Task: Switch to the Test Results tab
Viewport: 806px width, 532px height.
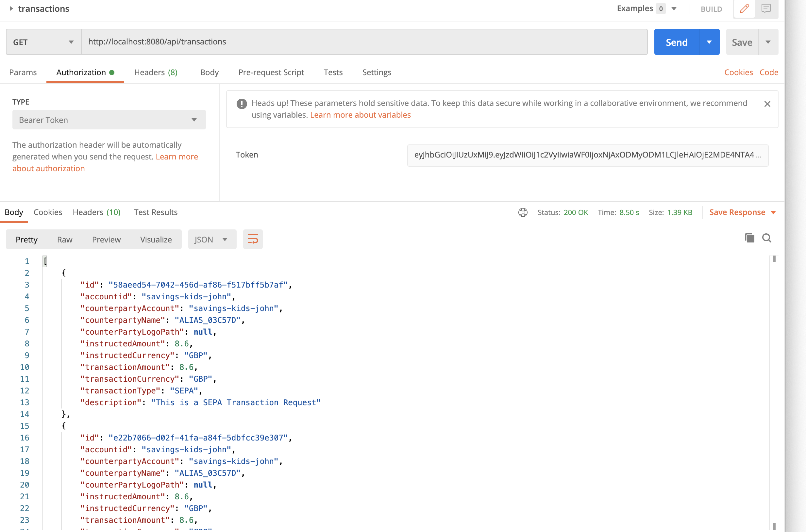Action: 156,212
